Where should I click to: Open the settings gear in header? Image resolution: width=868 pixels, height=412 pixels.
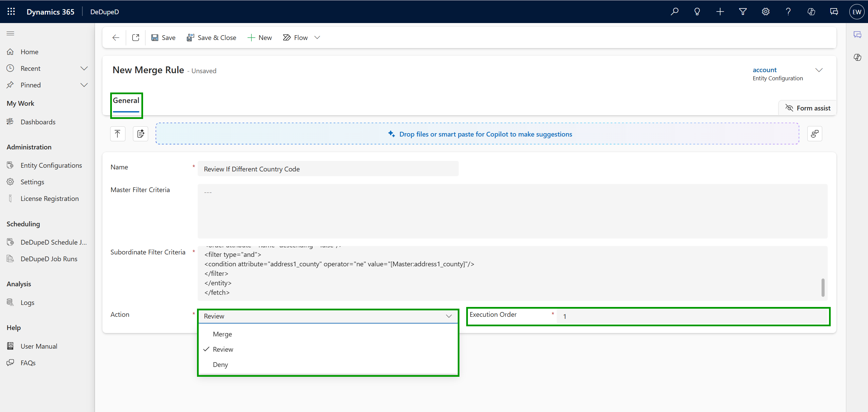[765, 12]
